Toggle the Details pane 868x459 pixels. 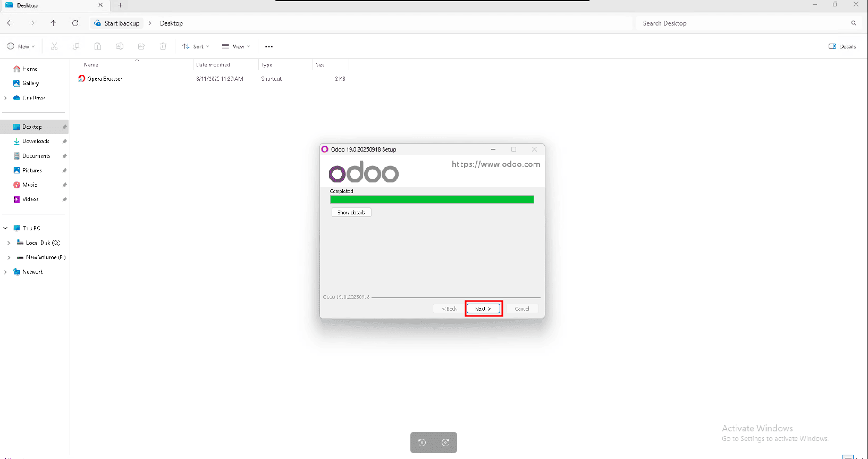coord(842,47)
